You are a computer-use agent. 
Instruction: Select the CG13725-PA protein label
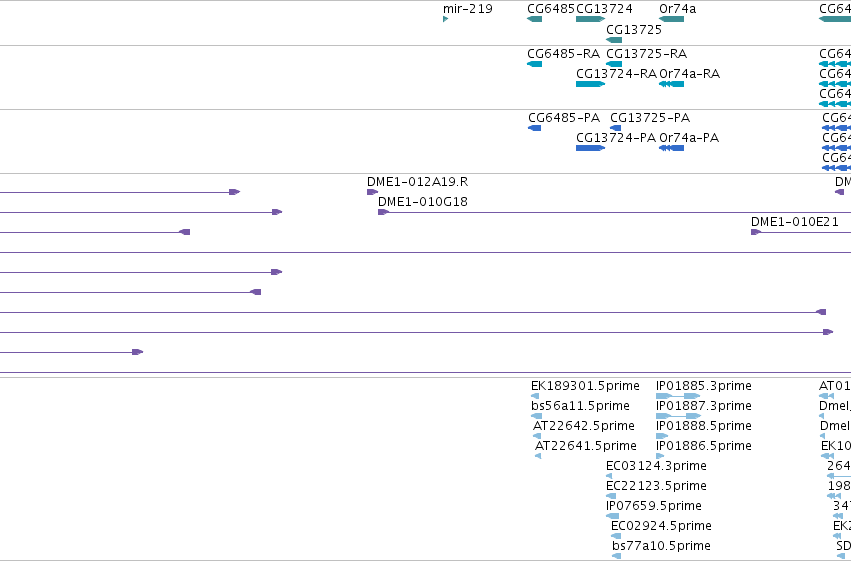[650, 118]
